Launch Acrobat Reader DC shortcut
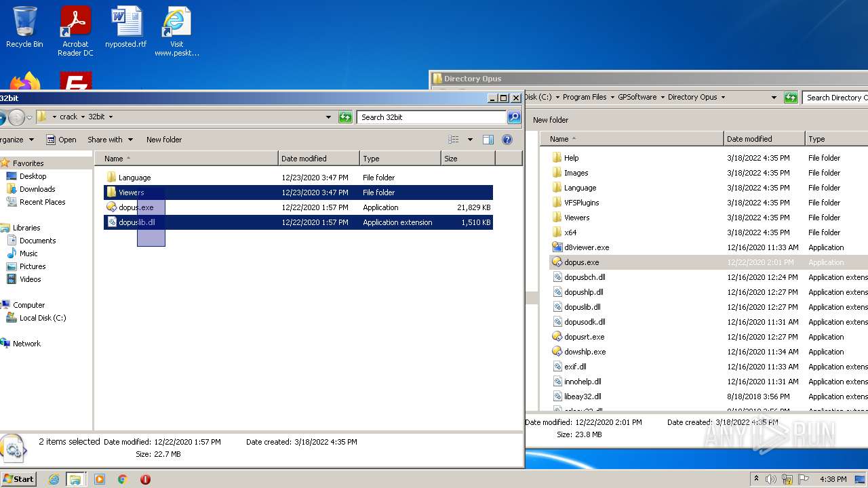Viewport: 868px width, 488px height. tap(75, 31)
